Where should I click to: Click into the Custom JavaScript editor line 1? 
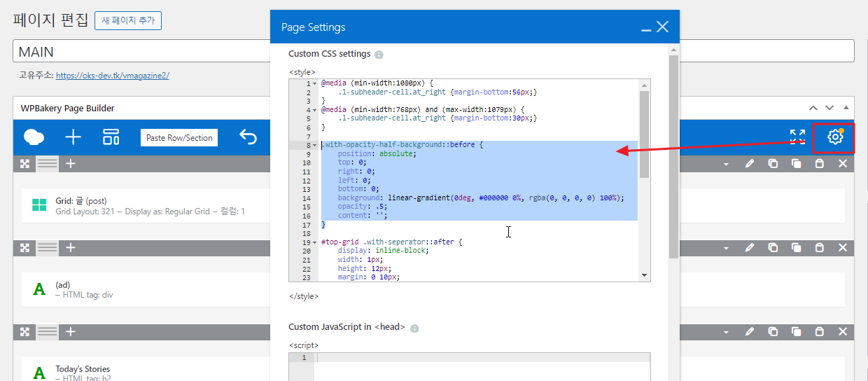482,358
